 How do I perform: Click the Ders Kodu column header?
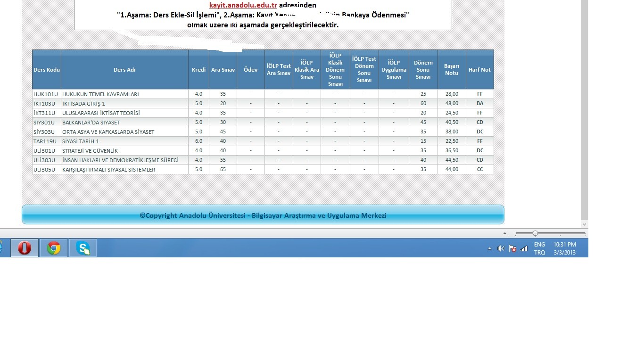tap(47, 70)
